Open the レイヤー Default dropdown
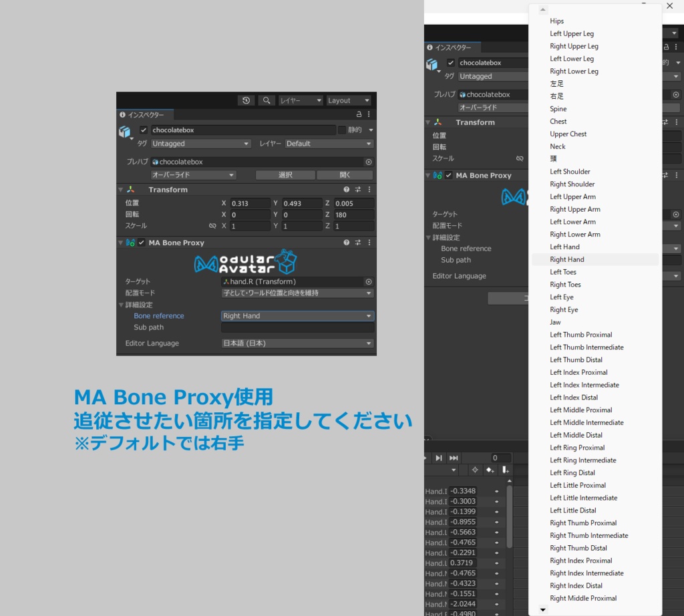The height and width of the screenshot is (616, 684). (329, 144)
